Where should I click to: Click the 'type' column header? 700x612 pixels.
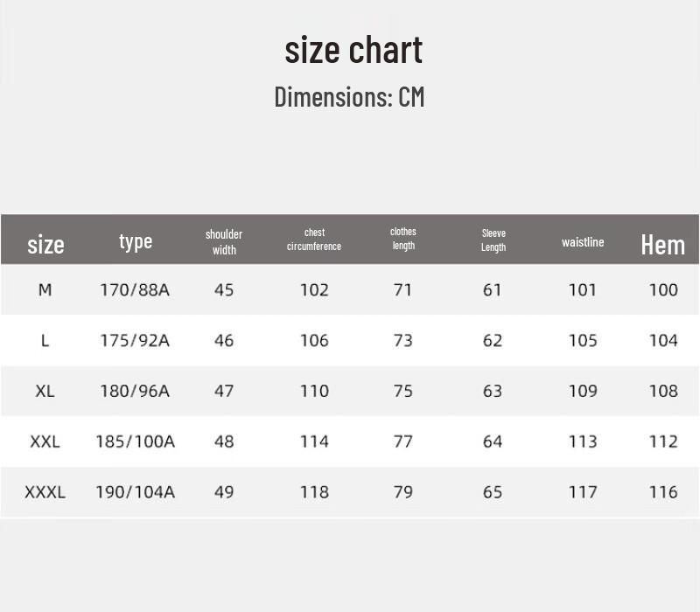point(136,242)
